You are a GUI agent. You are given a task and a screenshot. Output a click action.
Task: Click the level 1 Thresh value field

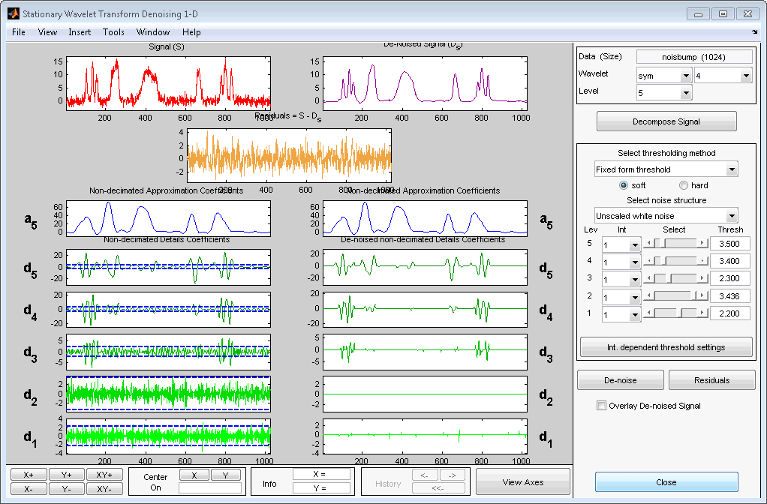[728, 313]
